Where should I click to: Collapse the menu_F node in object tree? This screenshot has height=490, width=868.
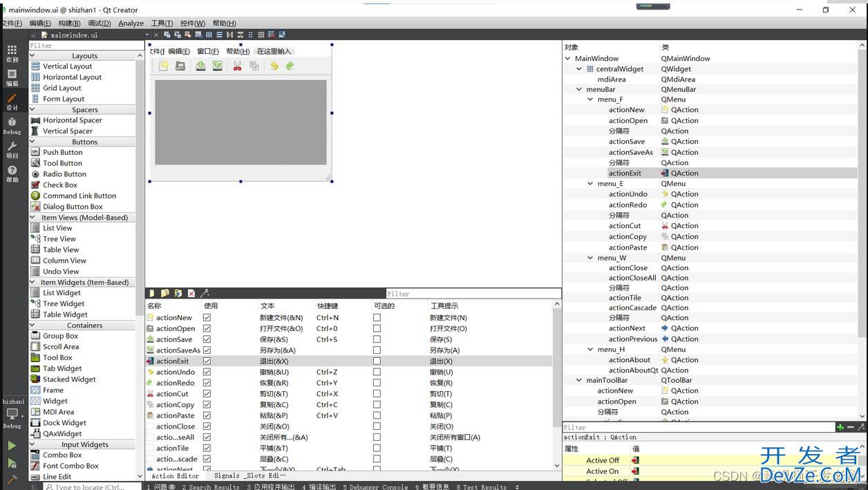[590, 100]
